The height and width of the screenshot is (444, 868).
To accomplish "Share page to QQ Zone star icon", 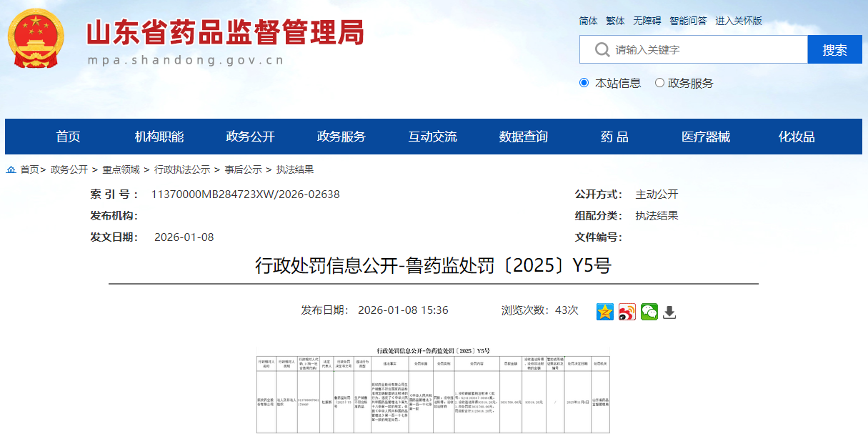I will [605, 312].
